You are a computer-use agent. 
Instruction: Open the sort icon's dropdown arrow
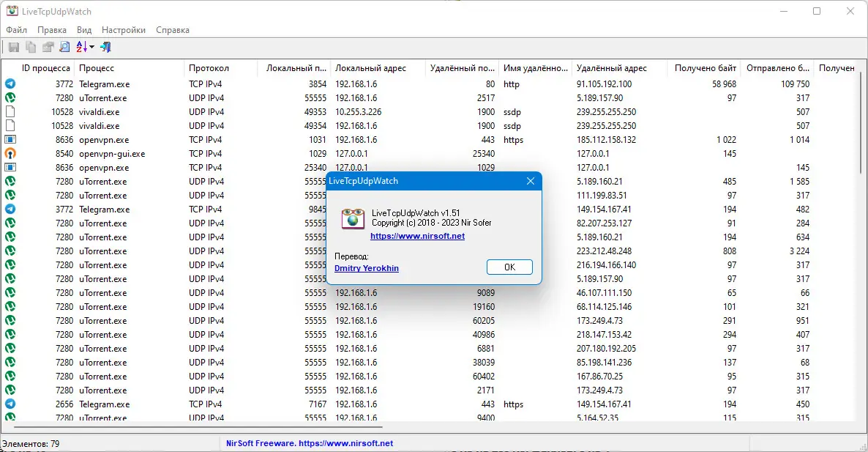click(92, 47)
